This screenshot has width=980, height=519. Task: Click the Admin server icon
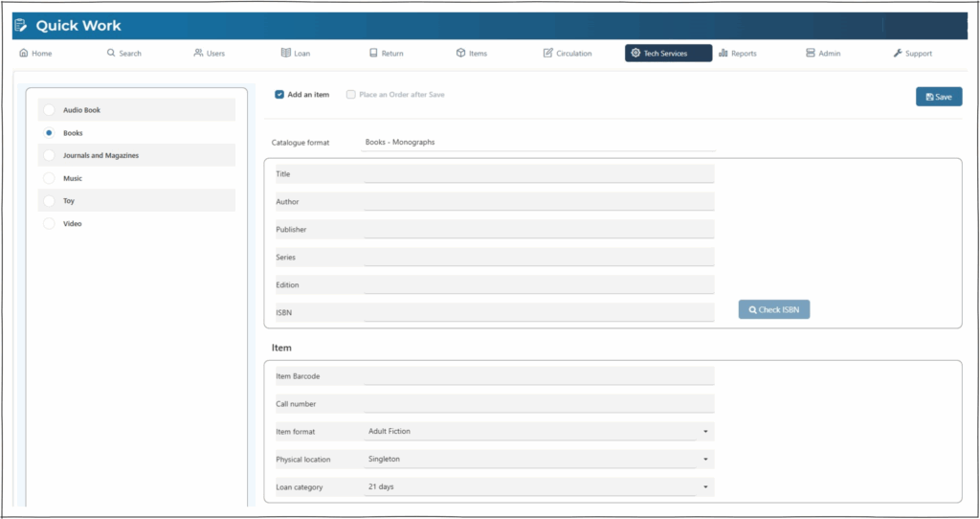(x=811, y=54)
